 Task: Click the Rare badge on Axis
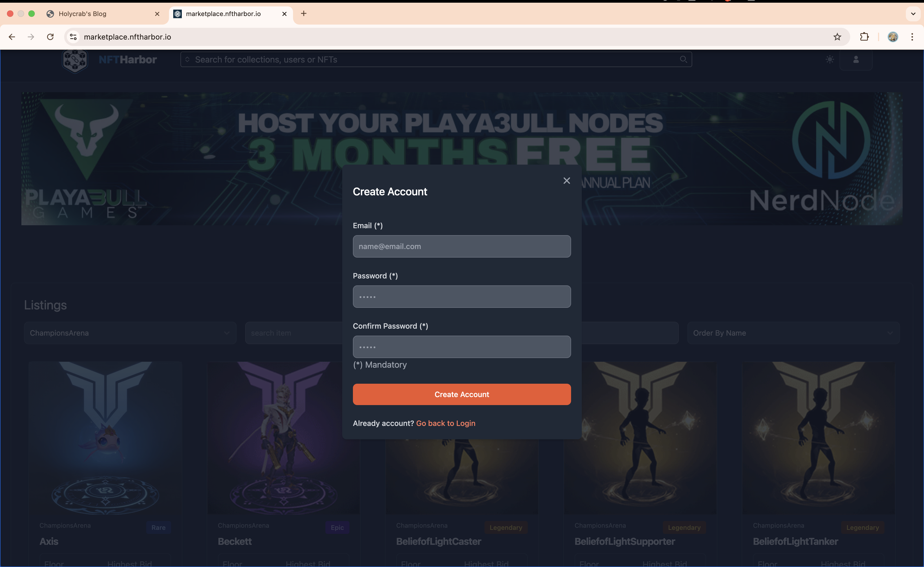[x=158, y=527]
